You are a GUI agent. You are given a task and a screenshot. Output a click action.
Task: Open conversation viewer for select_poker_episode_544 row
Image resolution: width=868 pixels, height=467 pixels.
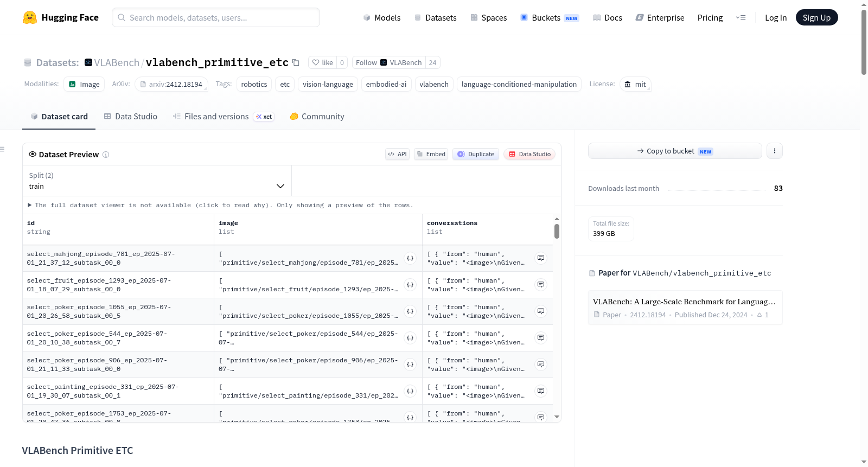[541, 338]
